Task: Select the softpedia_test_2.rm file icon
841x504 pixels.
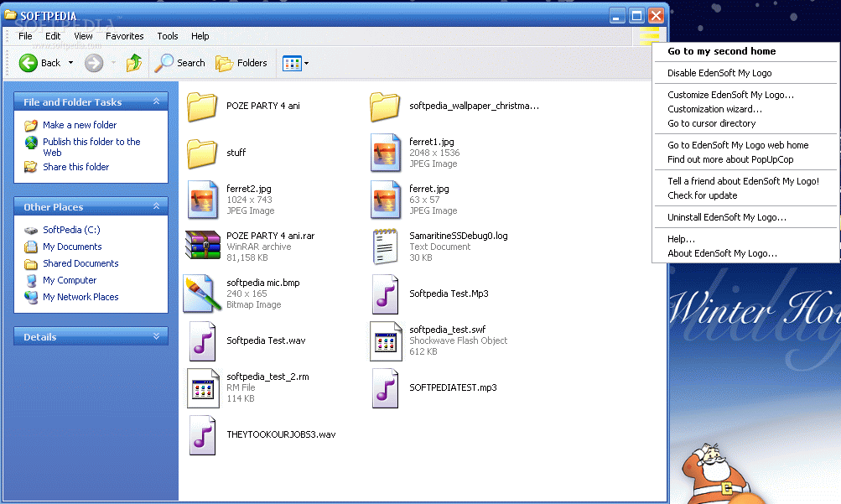Action: coord(202,388)
